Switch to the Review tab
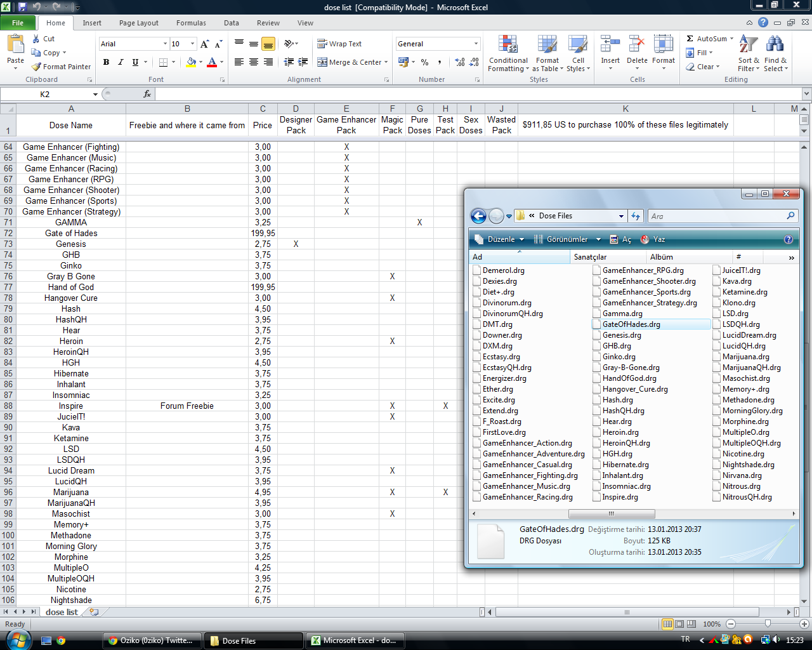This screenshot has width=812, height=650. click(268, 23)
